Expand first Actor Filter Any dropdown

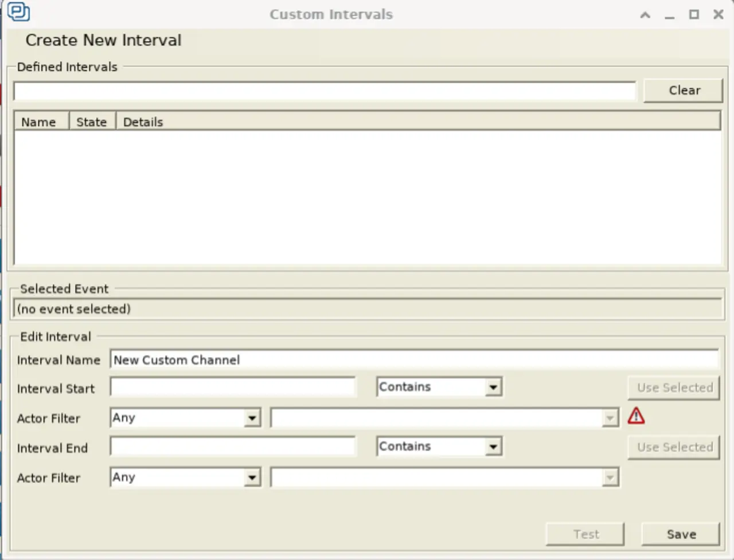click(252, 418)
